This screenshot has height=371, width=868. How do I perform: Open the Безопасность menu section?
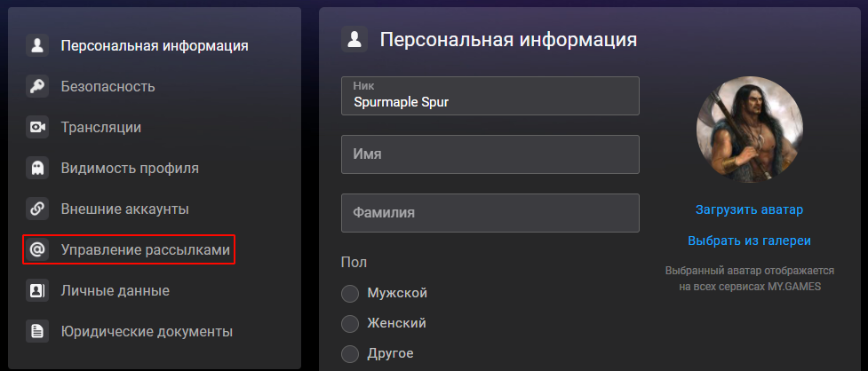[108, 87]
